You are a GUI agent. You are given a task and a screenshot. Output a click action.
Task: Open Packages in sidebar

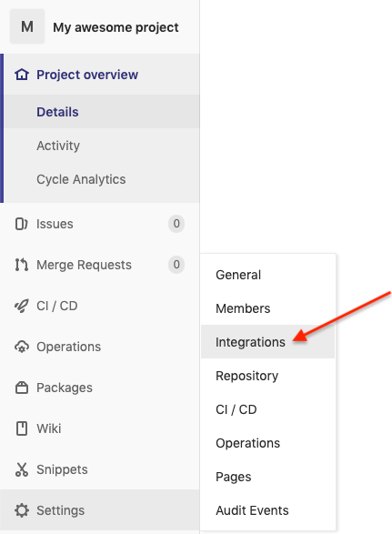[65, 388]
